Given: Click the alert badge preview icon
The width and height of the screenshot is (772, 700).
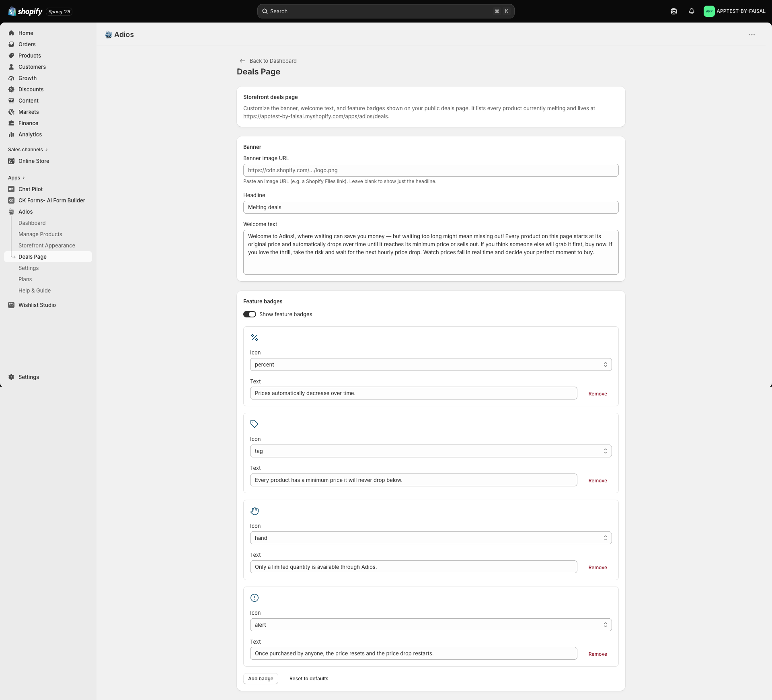Looking at the screenshot, I should pyautogui.click(x=255, y=598).
